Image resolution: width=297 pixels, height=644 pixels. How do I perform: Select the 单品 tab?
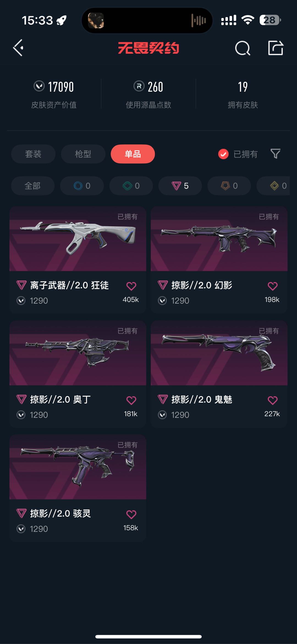tap(133, 154)
